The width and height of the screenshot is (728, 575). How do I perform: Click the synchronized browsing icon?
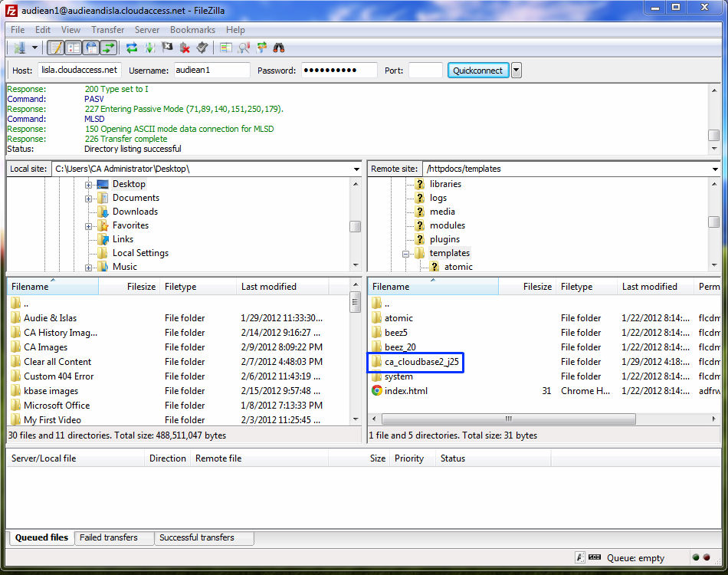[x=261, y=48]
